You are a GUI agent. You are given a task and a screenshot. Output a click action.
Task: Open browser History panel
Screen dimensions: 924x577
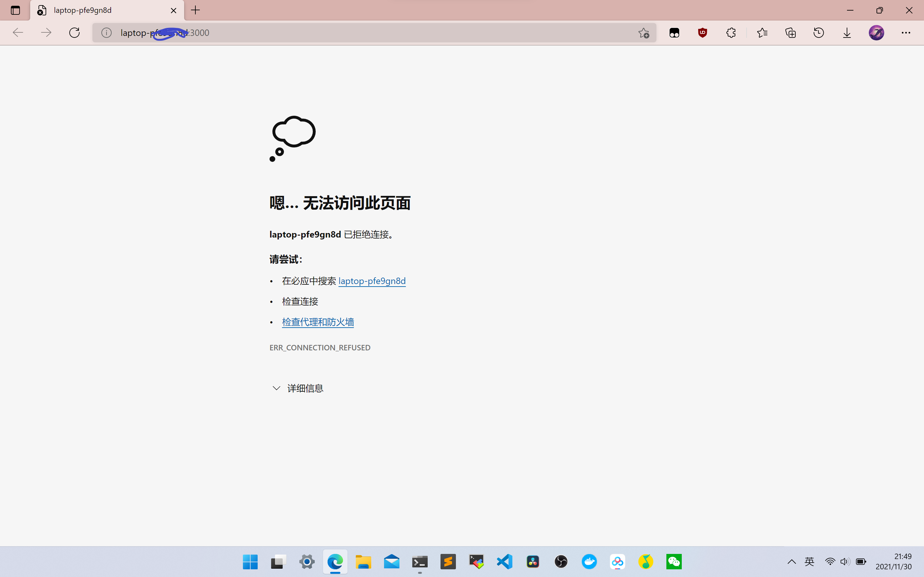point(819,33)
